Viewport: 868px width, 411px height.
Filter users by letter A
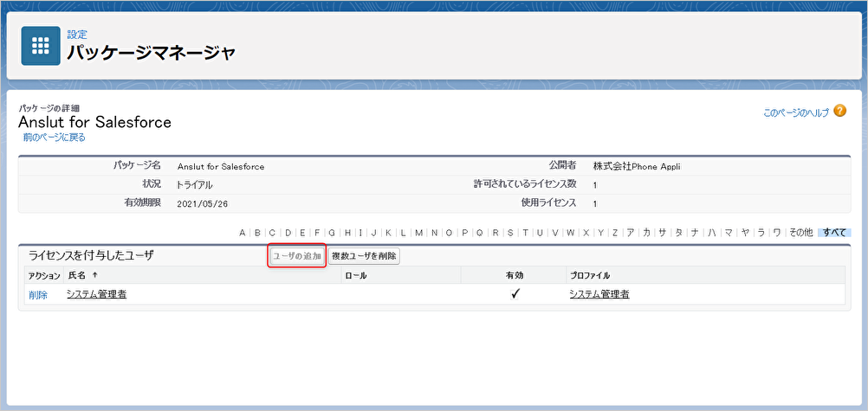[x=242, y=233]
